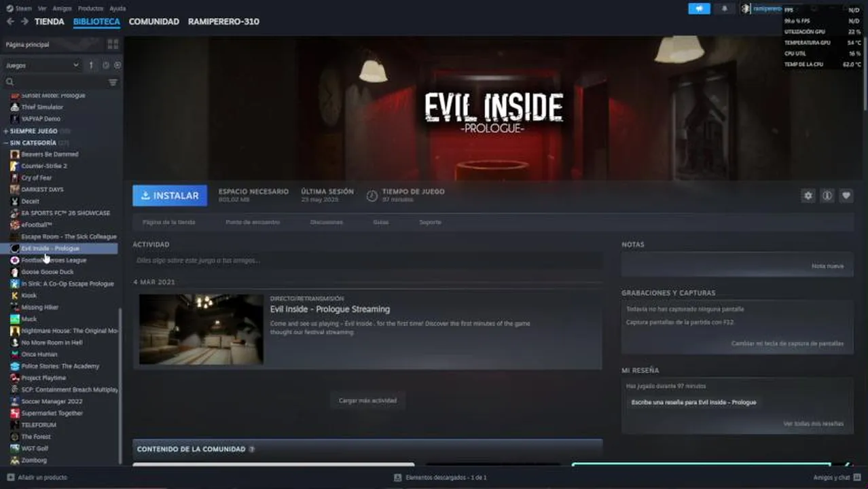Click the Goose Goose Duck icon
This screenshot has height=489, width=868.
pyautogui.click(x=15, y=272)
